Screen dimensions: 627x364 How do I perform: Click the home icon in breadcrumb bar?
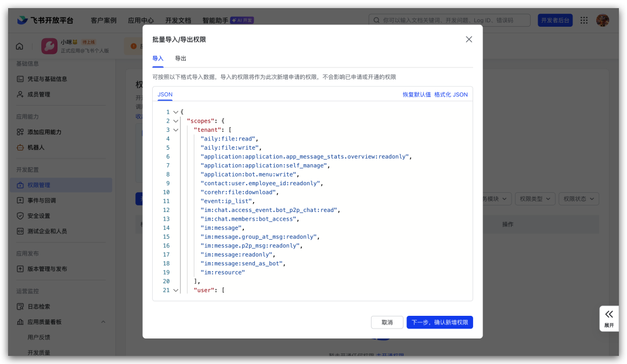[x=20, y=46]
